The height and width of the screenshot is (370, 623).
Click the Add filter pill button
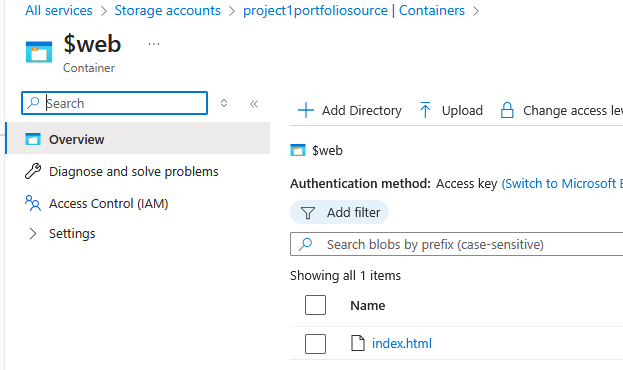coord(339,212)
